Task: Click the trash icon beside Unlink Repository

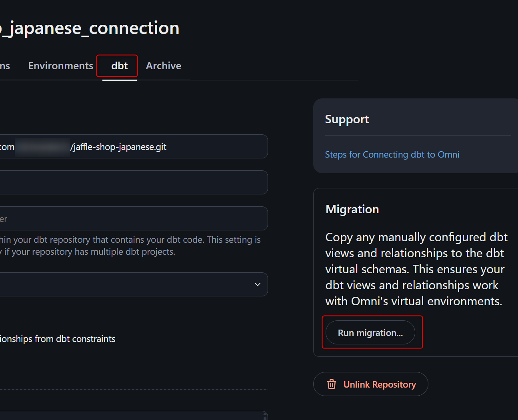Action: tap(332, 384)
